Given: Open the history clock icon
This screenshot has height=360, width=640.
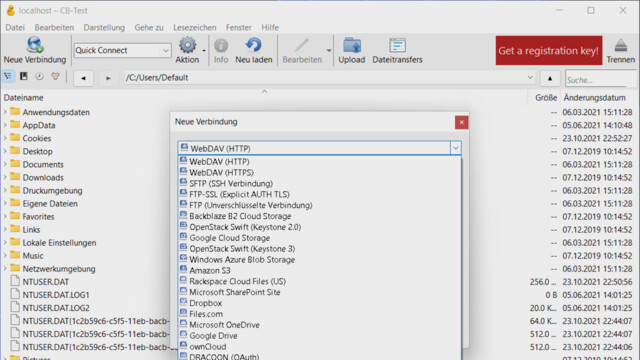Looking at the screenshot, I should point(39,76).
